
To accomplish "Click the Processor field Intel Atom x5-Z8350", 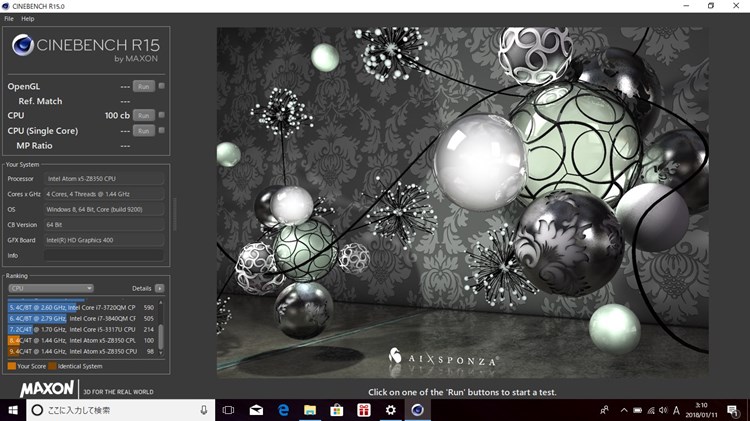I will coord(104,178).
